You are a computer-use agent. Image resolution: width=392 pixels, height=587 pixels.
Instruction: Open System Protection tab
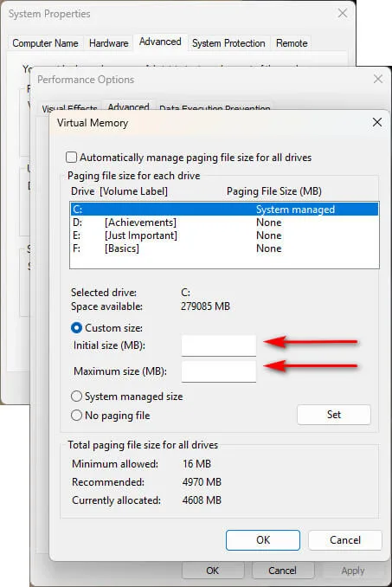coord(228,43)
